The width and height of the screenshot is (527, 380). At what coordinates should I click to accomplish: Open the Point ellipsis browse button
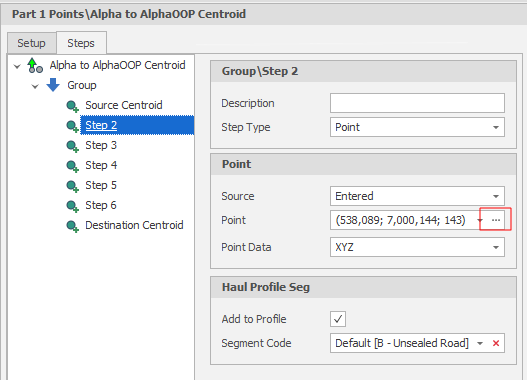point(496,220)
